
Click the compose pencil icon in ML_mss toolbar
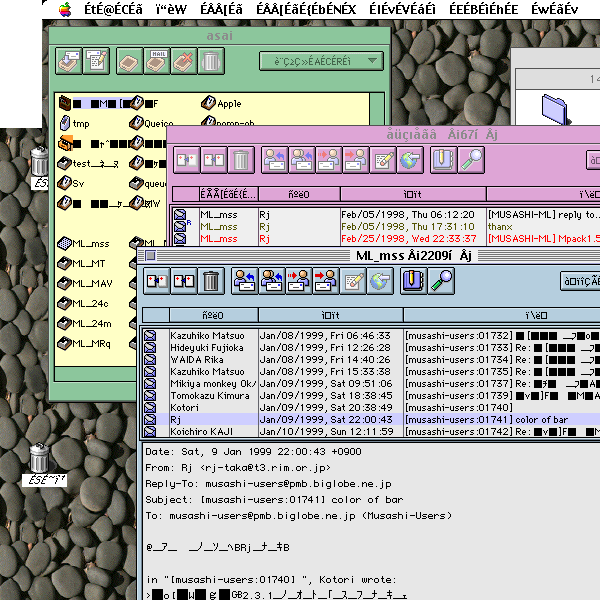353,281
